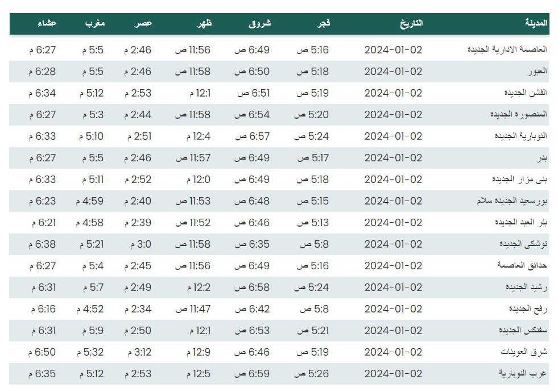This screenshot has height=392, width=558.
Task: Click the النوبارية الجديده city name
Action: (520, 136)
